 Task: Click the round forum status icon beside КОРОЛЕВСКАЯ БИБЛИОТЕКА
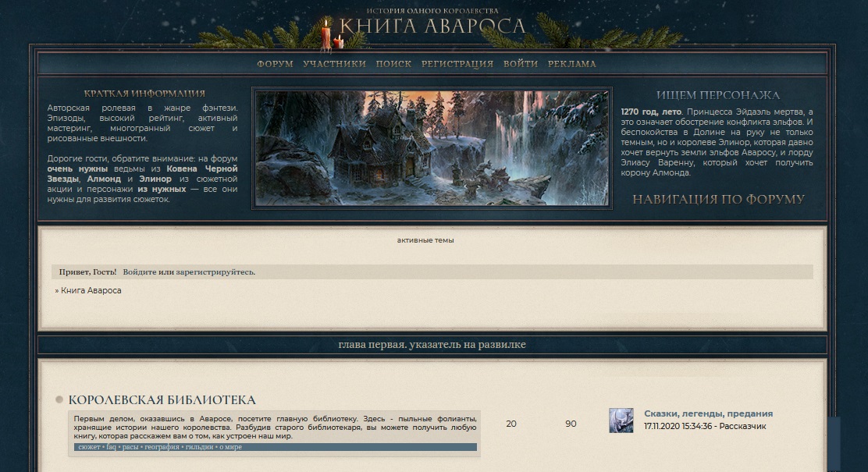click(x=59, y=399)
